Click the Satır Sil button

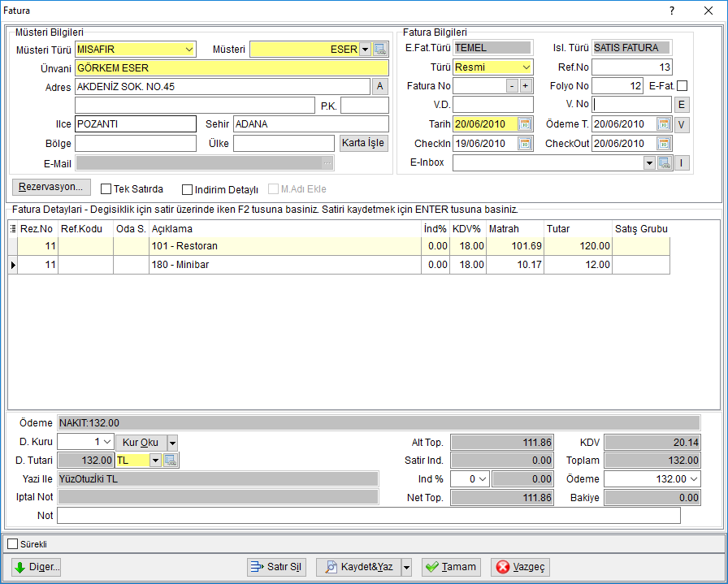pos(277,567)
